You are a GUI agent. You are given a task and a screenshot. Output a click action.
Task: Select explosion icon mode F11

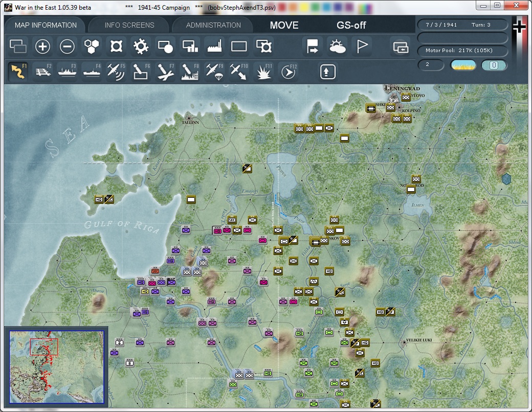point(263,72)
